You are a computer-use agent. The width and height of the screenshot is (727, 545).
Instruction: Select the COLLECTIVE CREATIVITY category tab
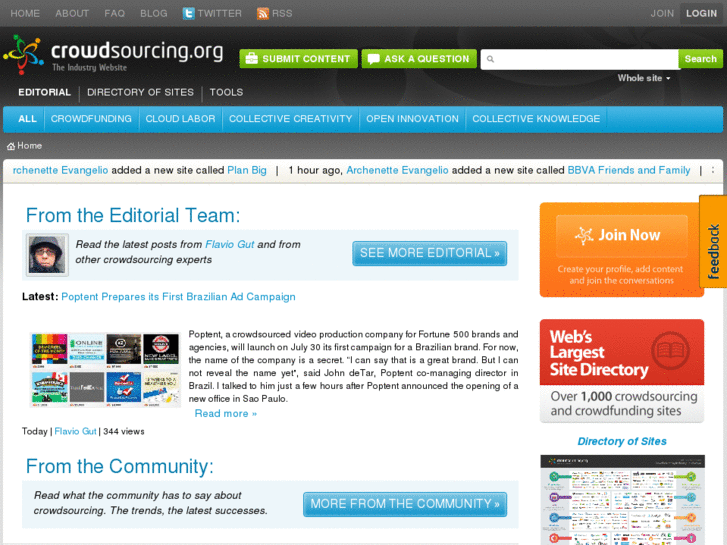click(291, 119)
